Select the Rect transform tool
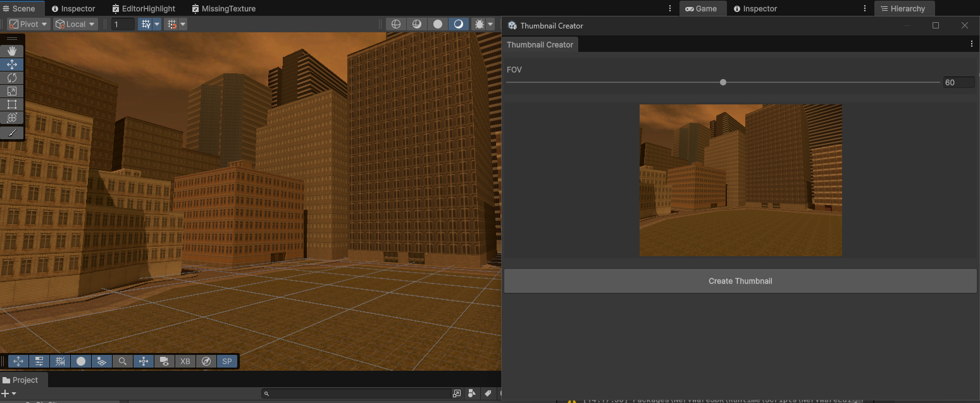Viewport: 980px width, 403px height. pyautogui.click(x=12, y=104)
